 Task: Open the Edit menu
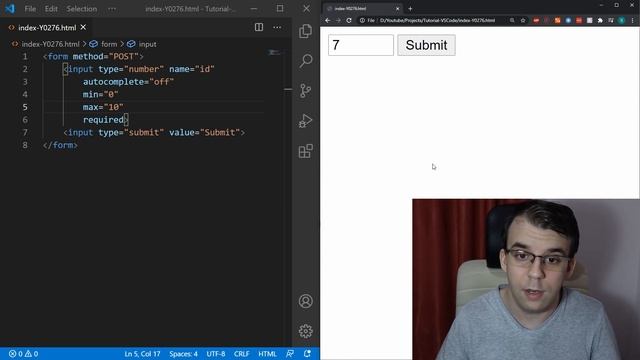coord(51,9)
